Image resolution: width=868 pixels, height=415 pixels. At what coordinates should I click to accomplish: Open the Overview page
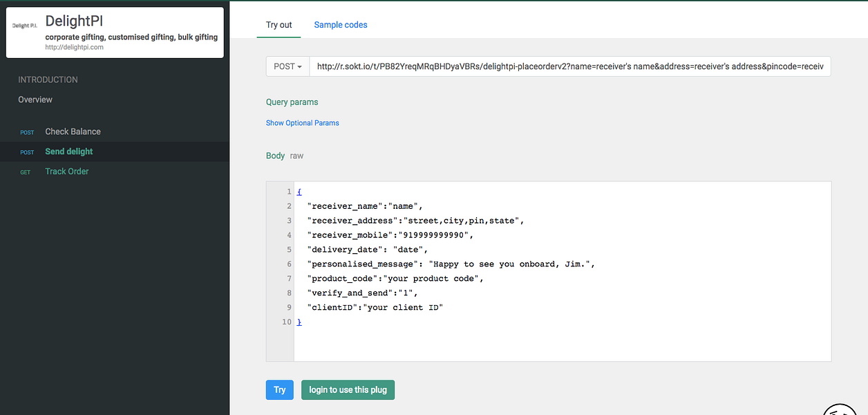[35, 100]
